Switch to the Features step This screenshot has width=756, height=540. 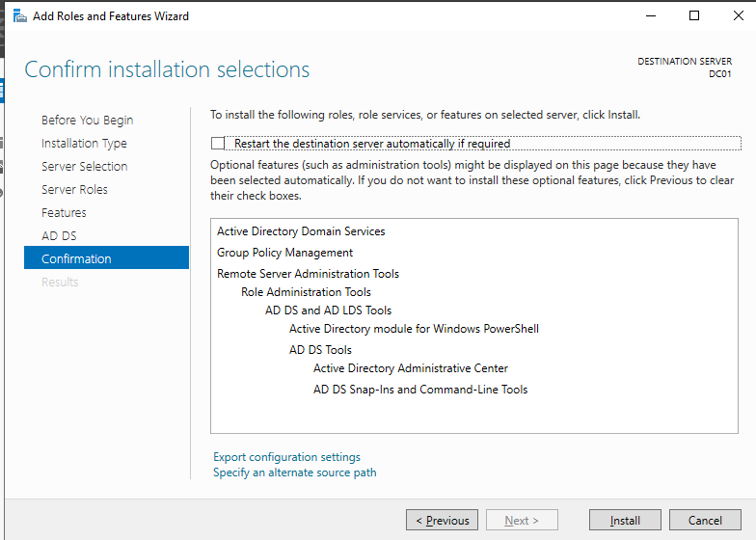(64, 212)
